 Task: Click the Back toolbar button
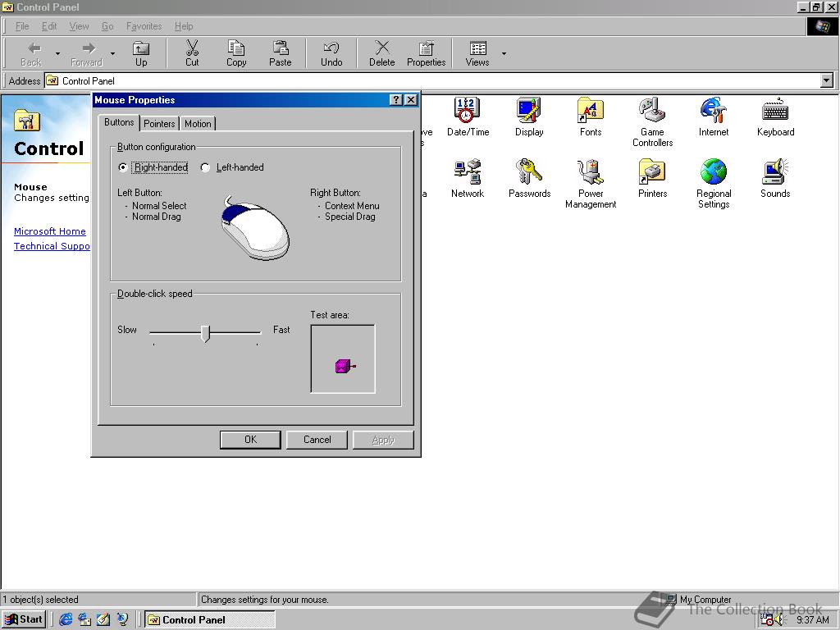31,53
